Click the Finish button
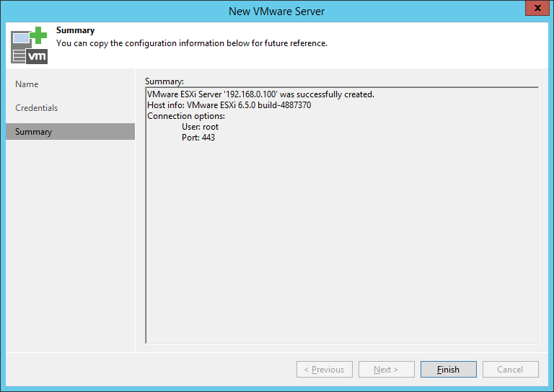 click(449, 369)
